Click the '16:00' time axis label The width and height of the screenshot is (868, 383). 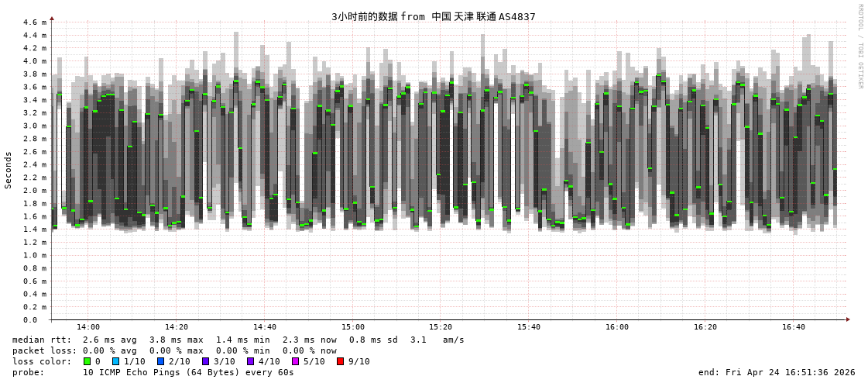(616, 327)
